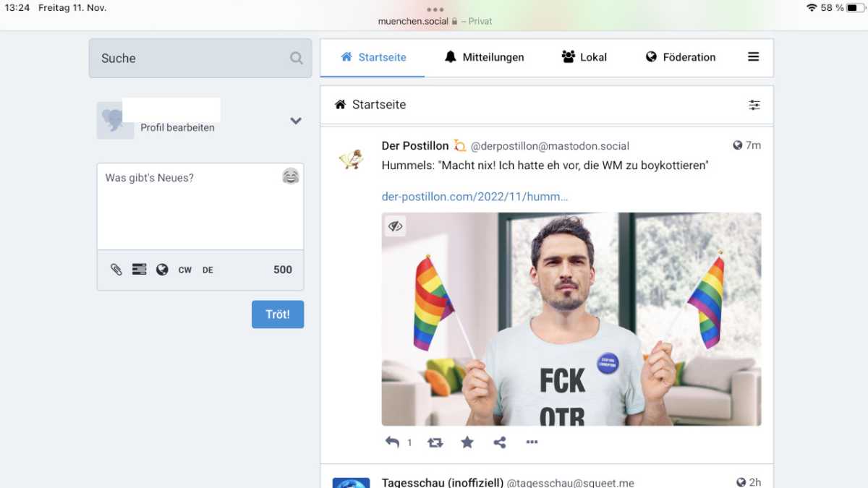Open the emoji picker in compose box
The image size is (868, 488).
pos(291,176)
